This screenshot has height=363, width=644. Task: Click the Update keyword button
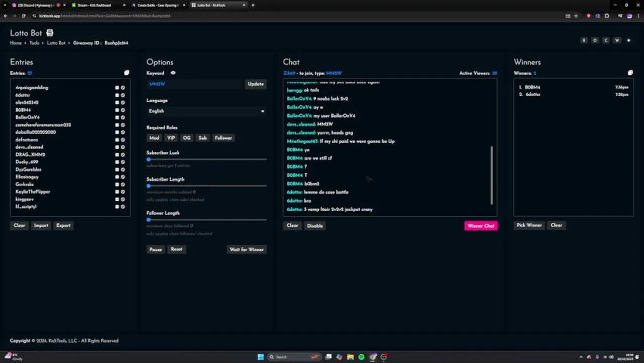(255, 84)
